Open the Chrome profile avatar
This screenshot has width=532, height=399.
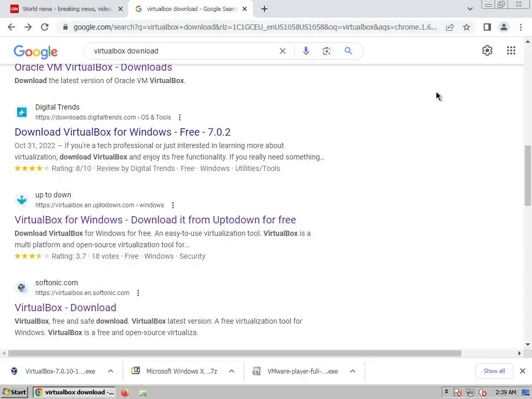504,27
